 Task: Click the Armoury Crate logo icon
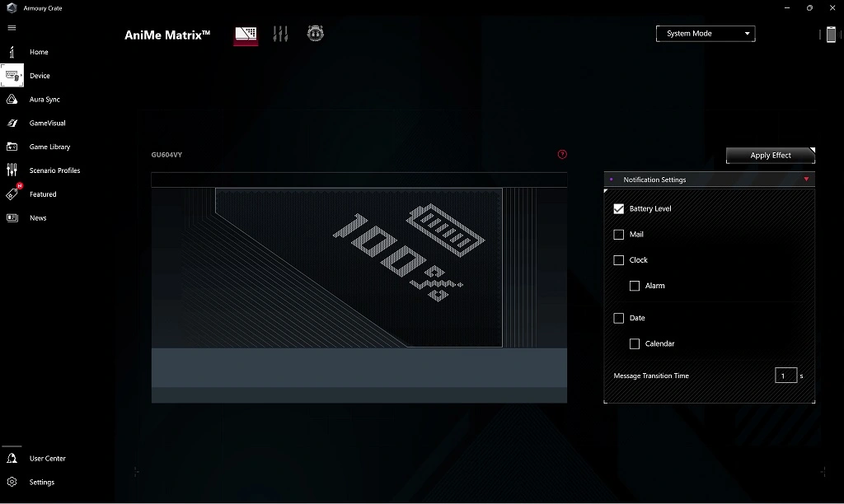click(12, 7)
